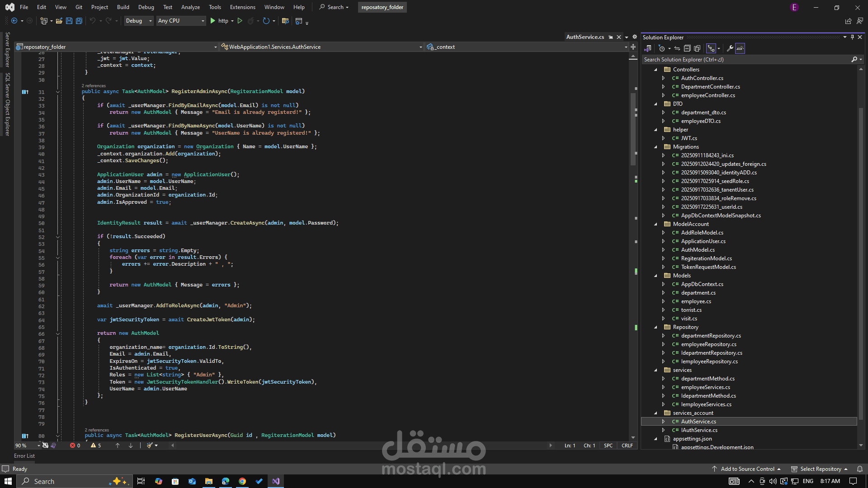The image size is (868, 488).
Task: Open the Debug configuration dropdown
Action: [x=139, y=21]
